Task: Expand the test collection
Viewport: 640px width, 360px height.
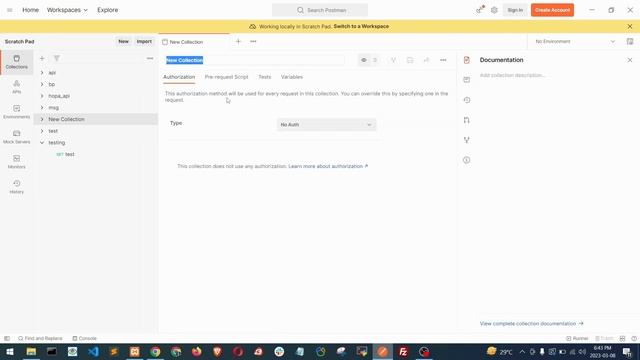Action: [42, 131]
